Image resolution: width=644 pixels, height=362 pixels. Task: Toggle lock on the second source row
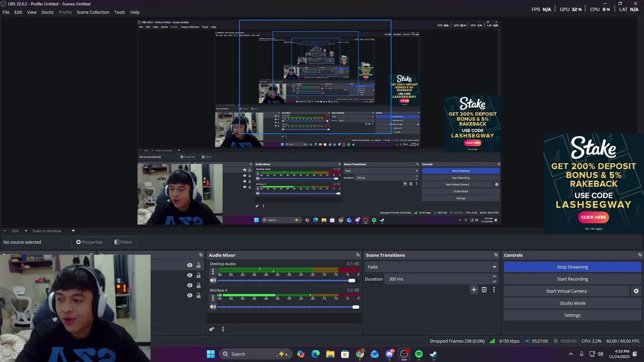pyautogui.click(x=198, y=276)
